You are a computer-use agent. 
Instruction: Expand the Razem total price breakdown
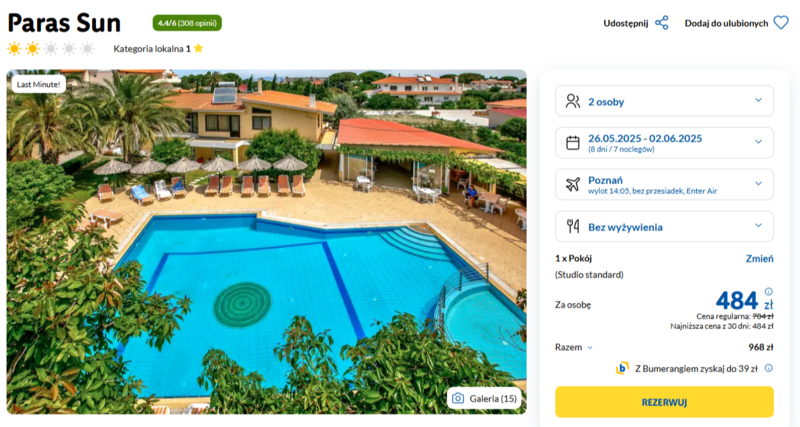pyautogui.click(x=573, y=347)
